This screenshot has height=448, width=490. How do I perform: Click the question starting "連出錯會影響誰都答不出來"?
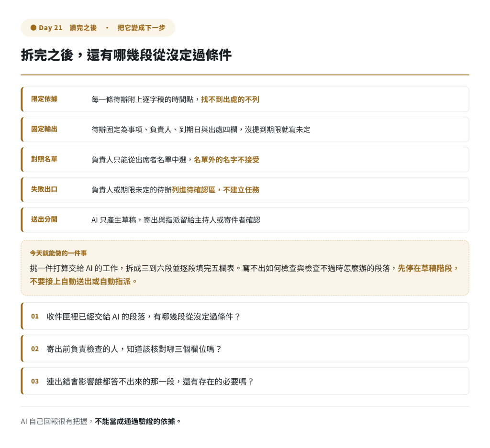150,382
